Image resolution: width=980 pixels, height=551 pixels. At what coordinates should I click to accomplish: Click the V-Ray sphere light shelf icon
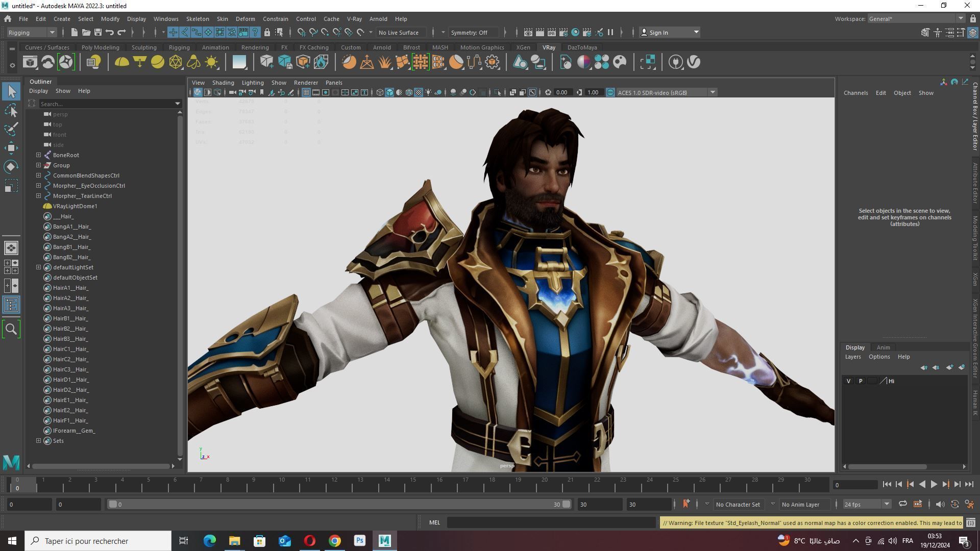pyautogui.click(x=158, y=62)
